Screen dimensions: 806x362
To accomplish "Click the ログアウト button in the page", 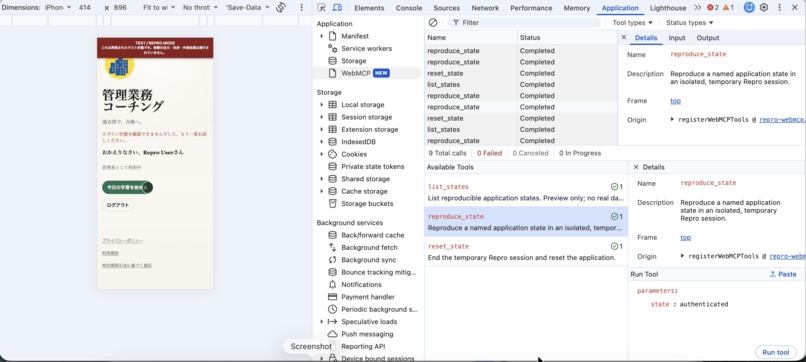I will pyautogui.click(x=118, y=205).
